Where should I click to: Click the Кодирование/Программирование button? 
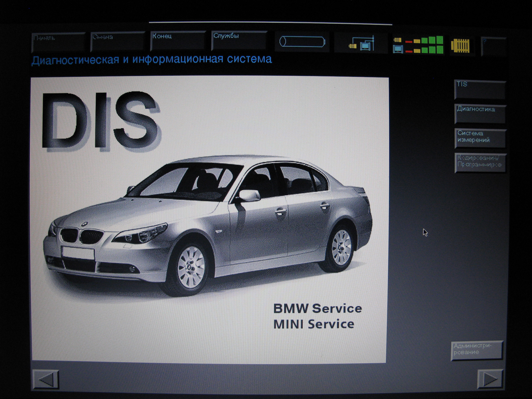tap(480, 163)
